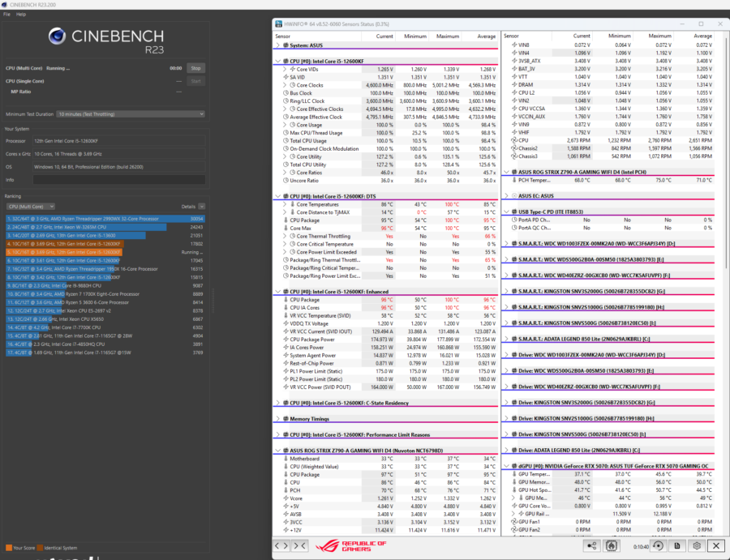This screenshot has width=730, height=560.
Task: Stop the running CPU Multi Core test
Action: (196, 68)
